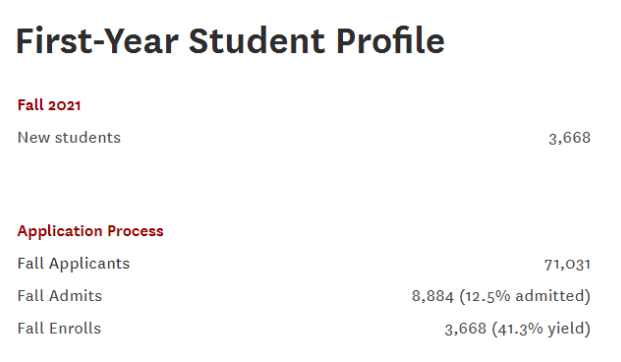The image size is (621, 362).
Task: Click the word Process in red heading
Action: click(135, 231)
